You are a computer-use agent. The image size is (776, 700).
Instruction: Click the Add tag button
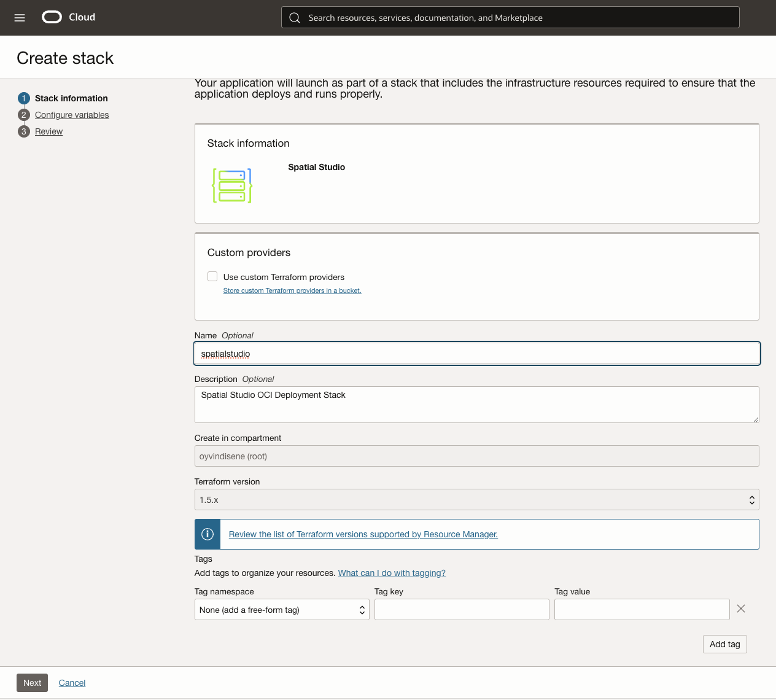tap(724, 644)
